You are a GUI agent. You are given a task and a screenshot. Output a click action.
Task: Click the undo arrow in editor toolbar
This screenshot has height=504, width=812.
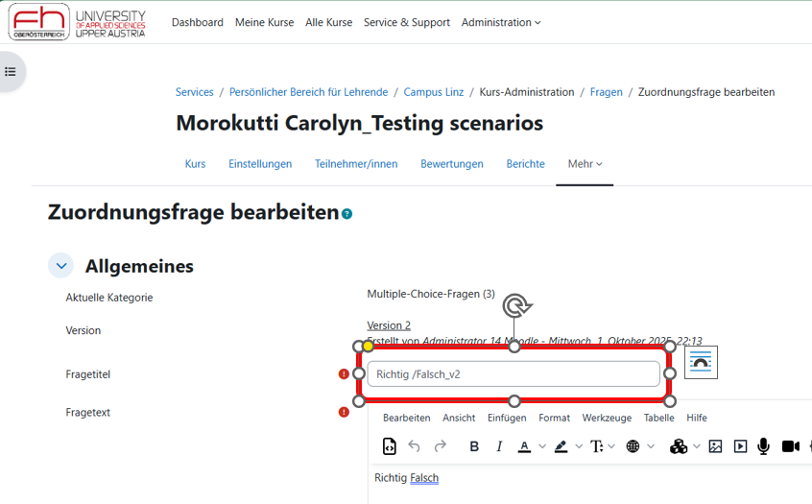pos(415,446)
